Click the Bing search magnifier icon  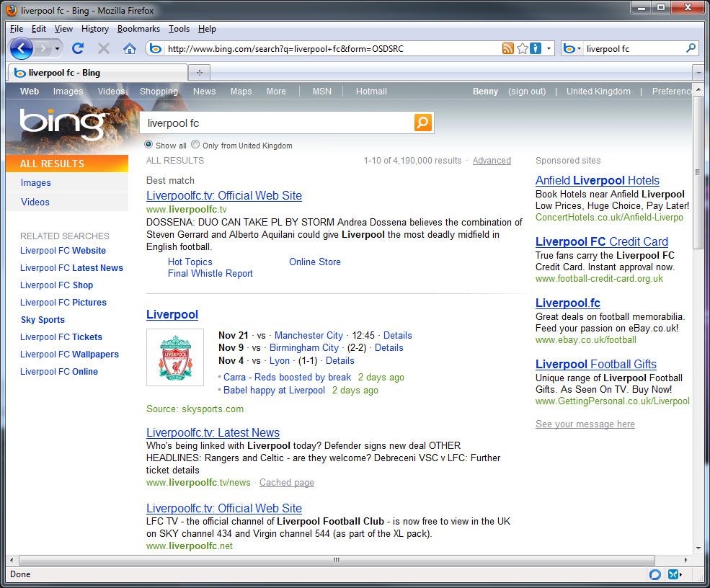[423, 122]
